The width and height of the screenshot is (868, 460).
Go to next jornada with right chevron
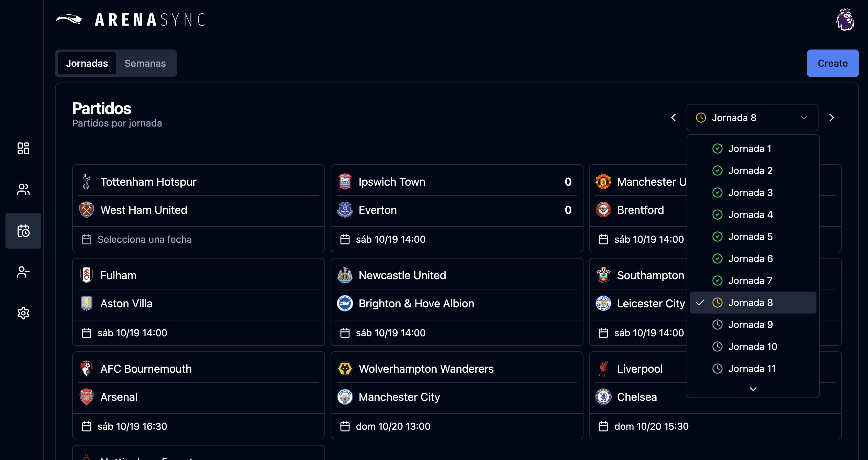[831, 118]
